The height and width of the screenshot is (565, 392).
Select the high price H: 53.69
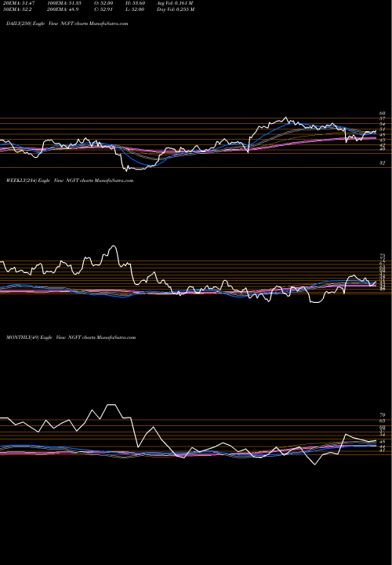tap(135, 3)
